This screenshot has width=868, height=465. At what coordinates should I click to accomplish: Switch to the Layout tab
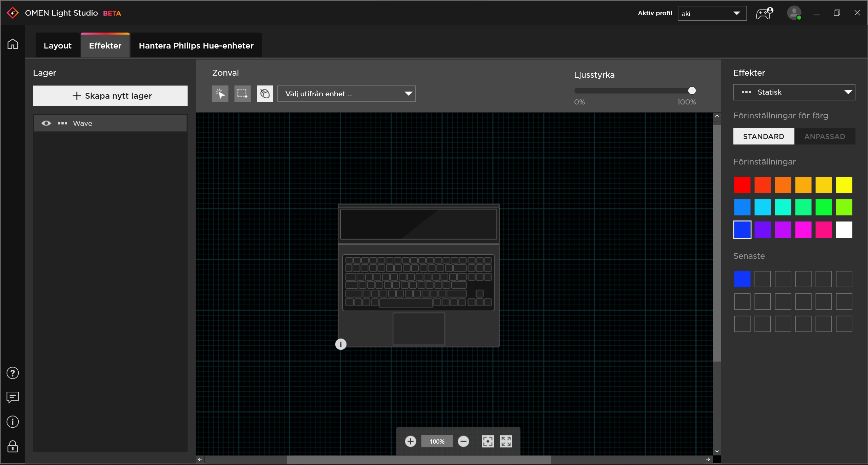click(x=57, y=45)
